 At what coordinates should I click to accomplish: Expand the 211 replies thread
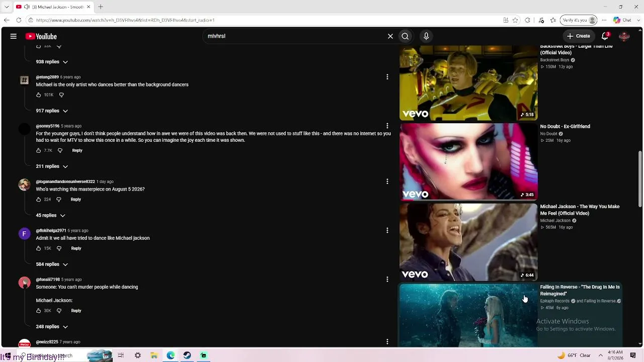tap(52, 166)
